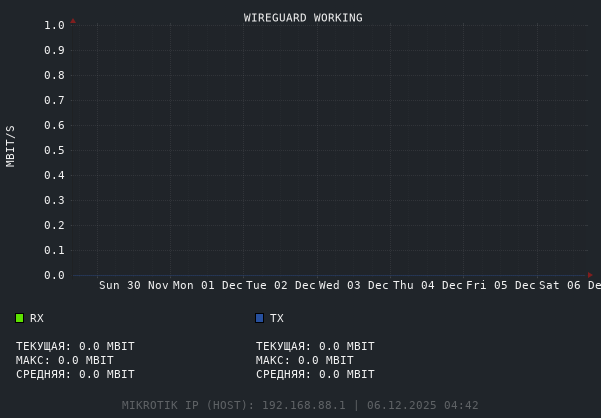Click the RX legend text label
The width and height of the screenshot is (601, 418).
(x=37, y=318)
